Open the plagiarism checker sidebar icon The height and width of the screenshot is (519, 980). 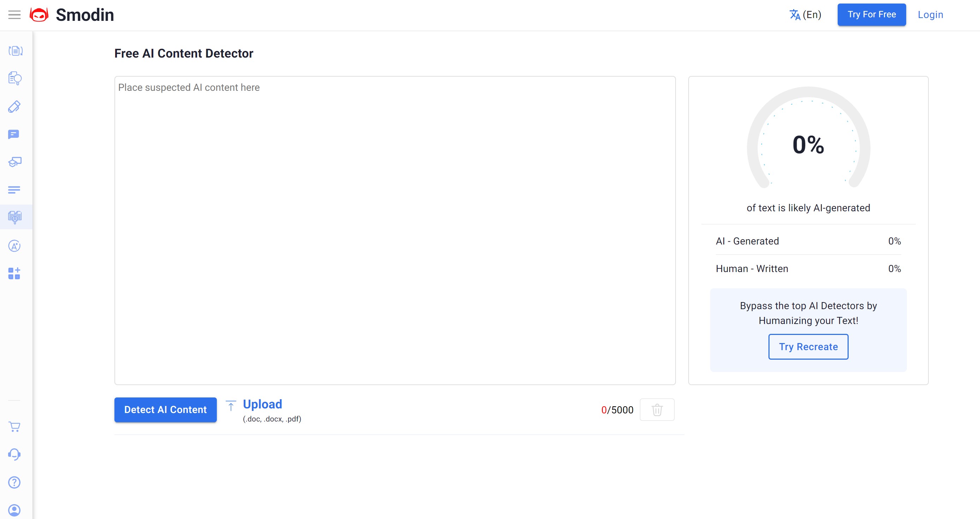[15, 78]
